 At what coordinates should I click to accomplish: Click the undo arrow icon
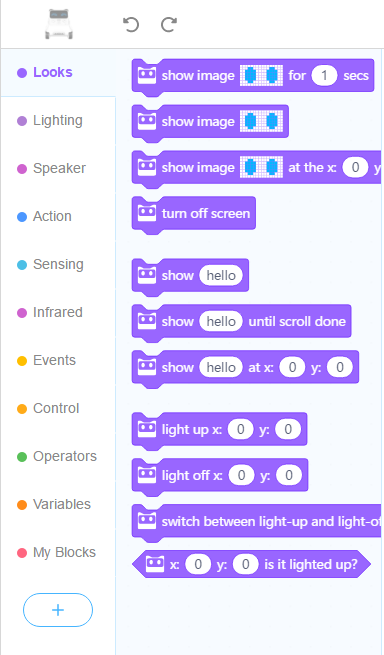(131, 24)
